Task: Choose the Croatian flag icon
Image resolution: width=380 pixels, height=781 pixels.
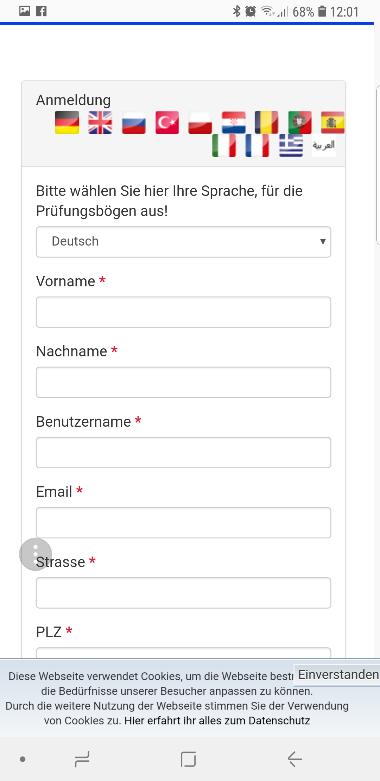Action: [234, 123]
